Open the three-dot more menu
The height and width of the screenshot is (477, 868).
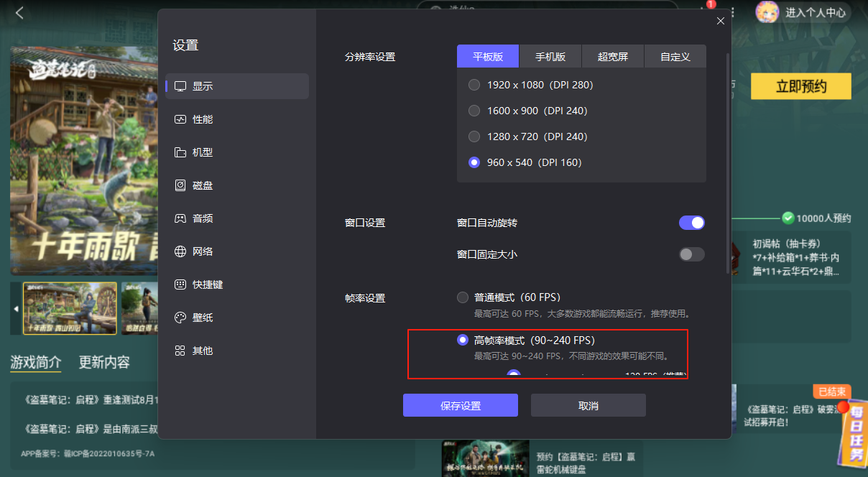pos(732,12)
